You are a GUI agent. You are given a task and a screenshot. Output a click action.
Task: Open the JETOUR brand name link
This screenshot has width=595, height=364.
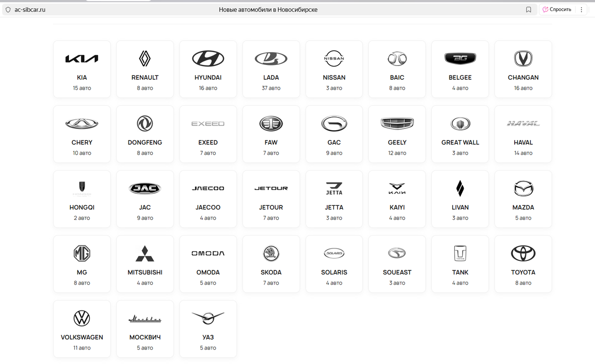click(x=271, y=207)
